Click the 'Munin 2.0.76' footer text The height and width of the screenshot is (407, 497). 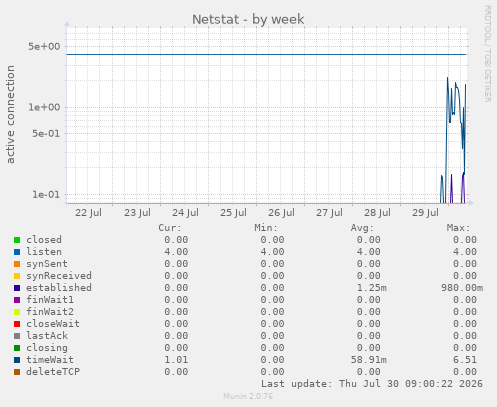pyautogui.click(x=248, y=396)
